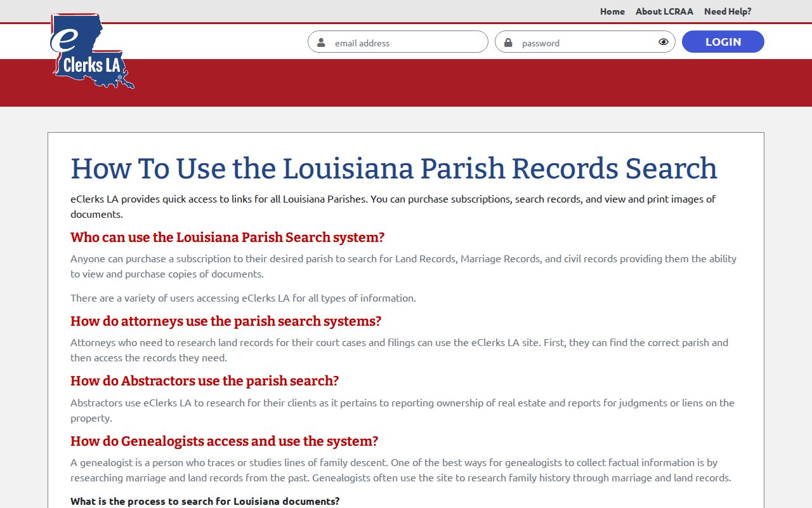
Task: Click the intro paragraph starting "eClerks LA provides quick access"
Action: pos(393,206)
